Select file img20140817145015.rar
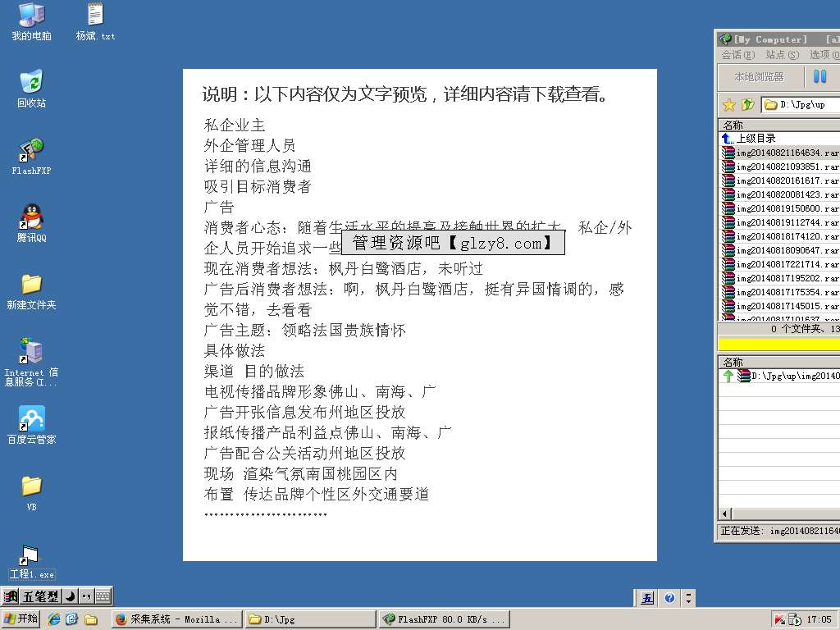 [x=779, y=306]
